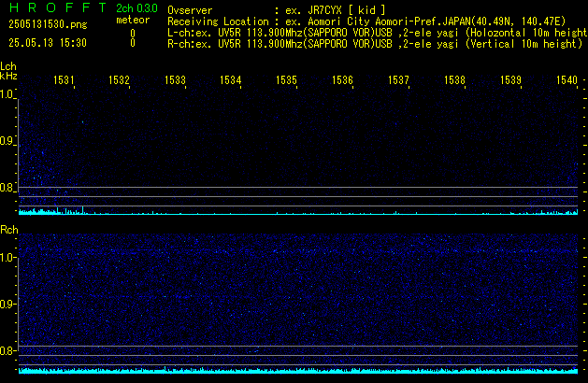Click the Lch 1.0 kHz axis label
The height and width of the screenshot is (383, 588).
(x=7, y=94)
